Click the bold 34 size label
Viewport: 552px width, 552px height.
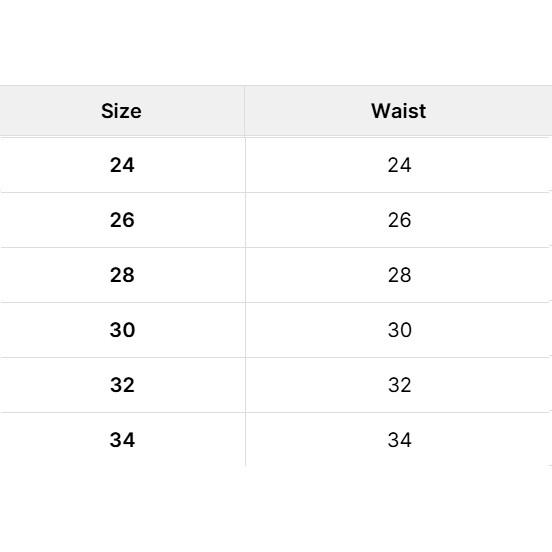[x=122, y=440]
